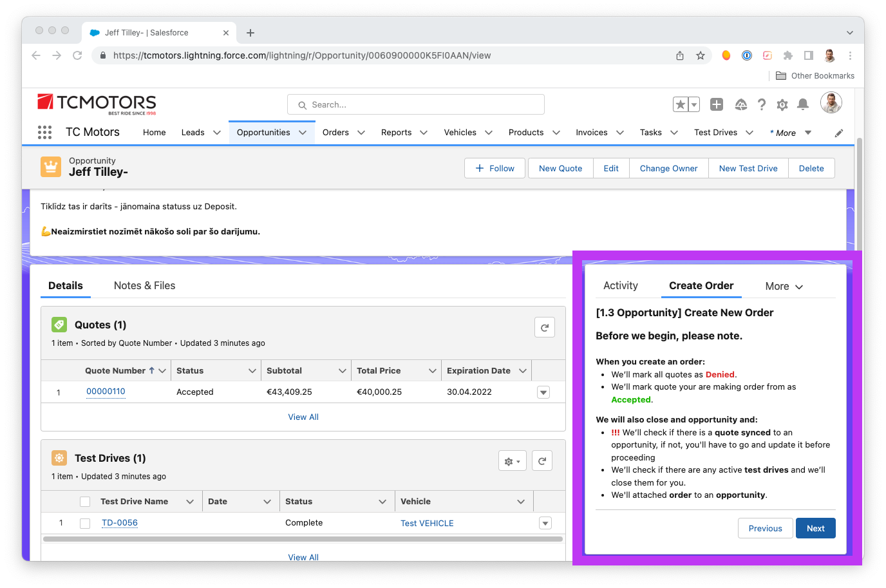Open the Favorites list dropdown arrow
The width and height of the screenshot is (886, 588).
click(x=694, y=104)
